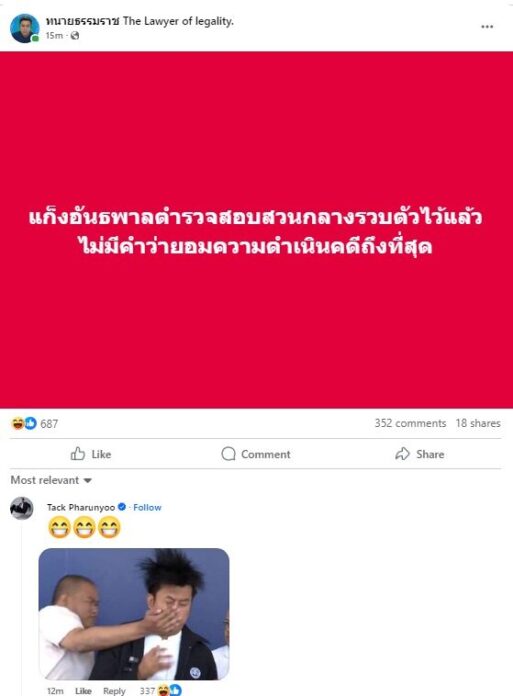Image resolution: width=513 pixels, height=696 pixels.
Task: Click the speech bubble Comment icon
Action: point(228,454)
